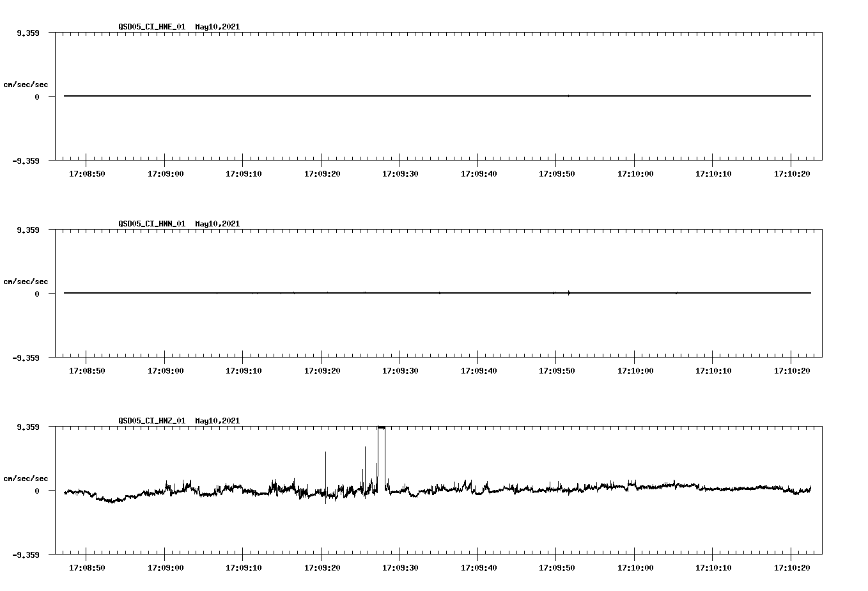Click the May10,2021 date beside the HNZ title
The width and height of the screenshot is (868, 591).
point(217,422)
